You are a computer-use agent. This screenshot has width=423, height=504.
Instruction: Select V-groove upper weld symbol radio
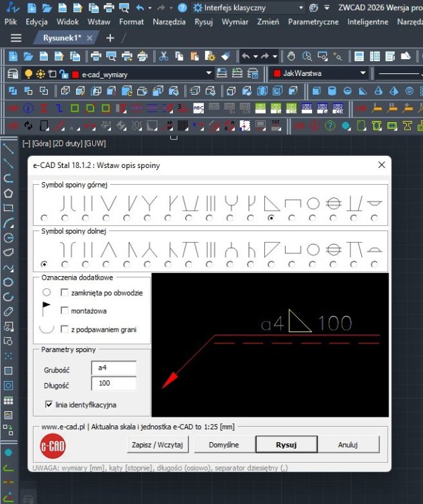pos(106,218)
